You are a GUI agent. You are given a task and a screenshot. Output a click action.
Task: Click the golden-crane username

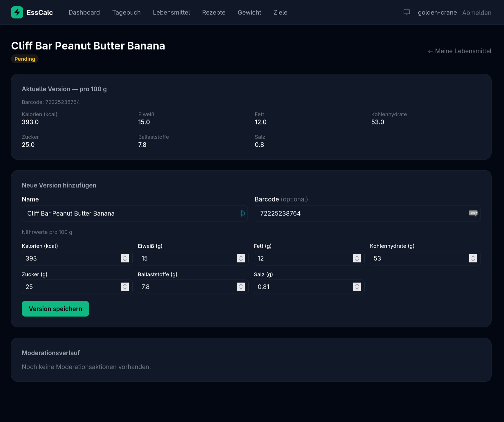437,12
